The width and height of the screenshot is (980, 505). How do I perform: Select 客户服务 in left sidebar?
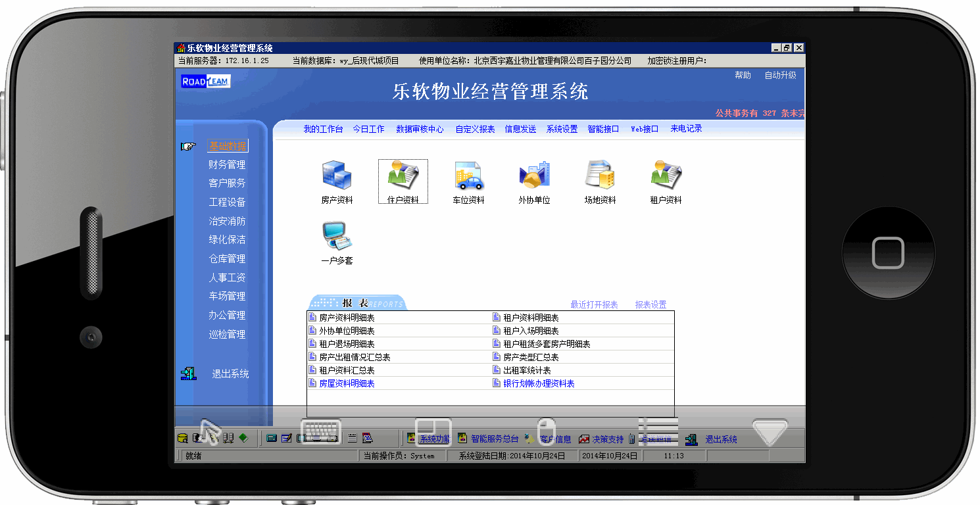[227, 183]
